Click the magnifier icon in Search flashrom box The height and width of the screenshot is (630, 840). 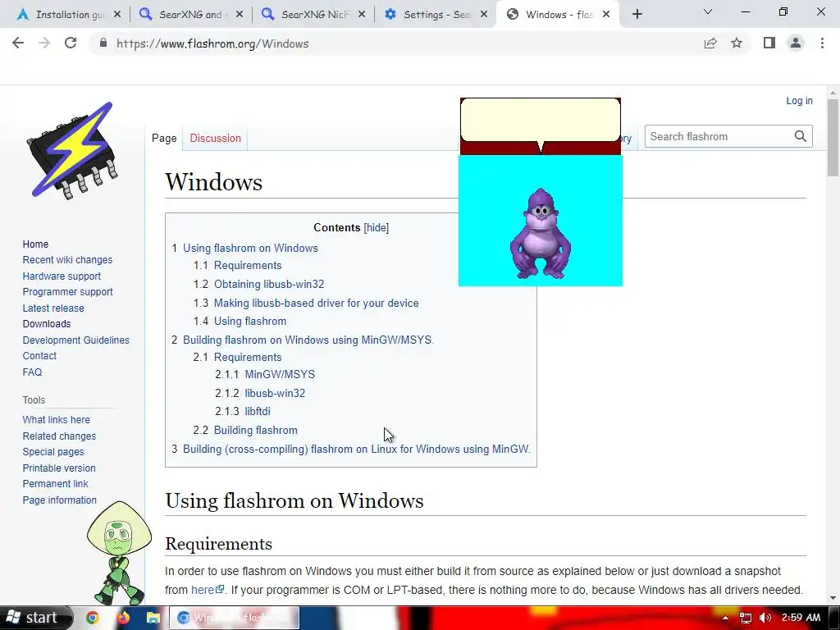(x=801, y=137)
